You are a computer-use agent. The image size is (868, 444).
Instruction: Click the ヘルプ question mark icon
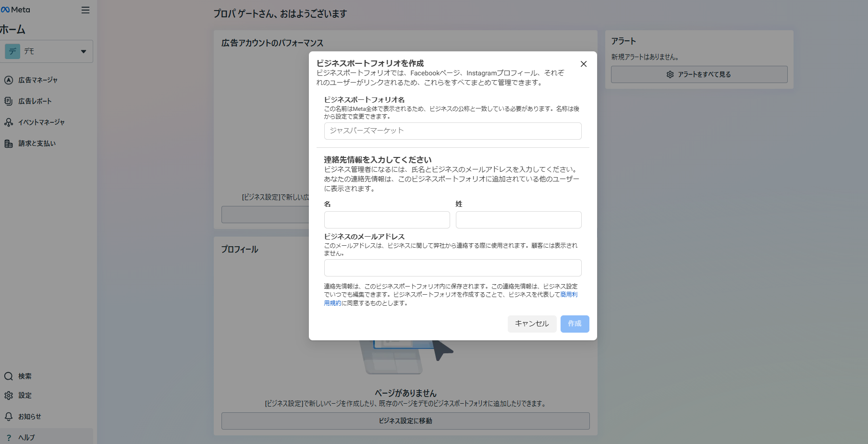point(9,438)
